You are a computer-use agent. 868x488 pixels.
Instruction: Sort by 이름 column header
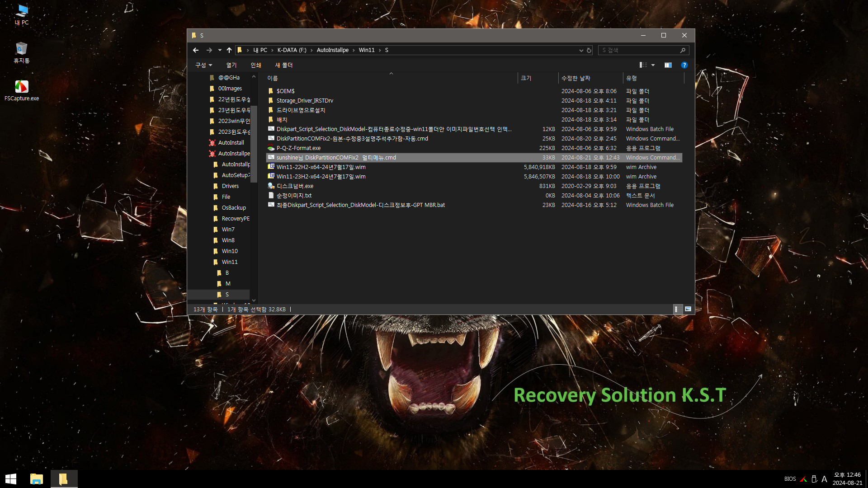[392, 78]
